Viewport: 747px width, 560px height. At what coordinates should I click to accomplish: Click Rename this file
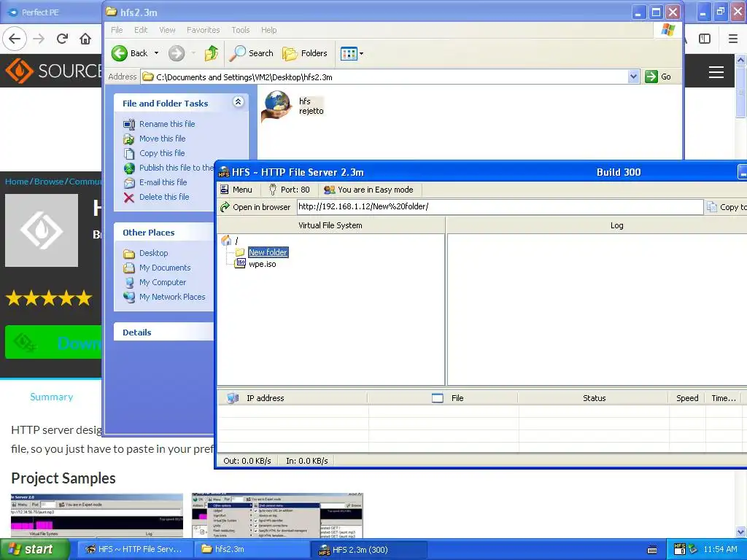coord(167,124)
